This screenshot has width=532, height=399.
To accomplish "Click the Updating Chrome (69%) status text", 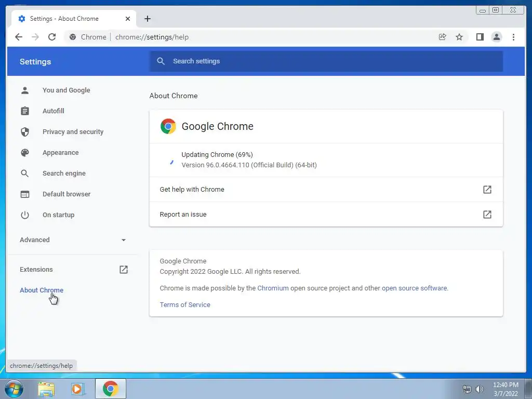I will (x=217, y=155).
